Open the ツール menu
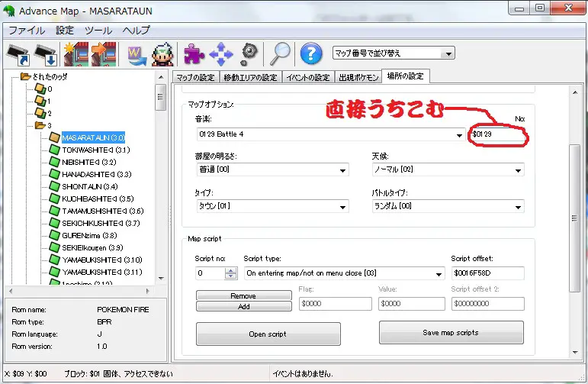 (x=98, y=31)
